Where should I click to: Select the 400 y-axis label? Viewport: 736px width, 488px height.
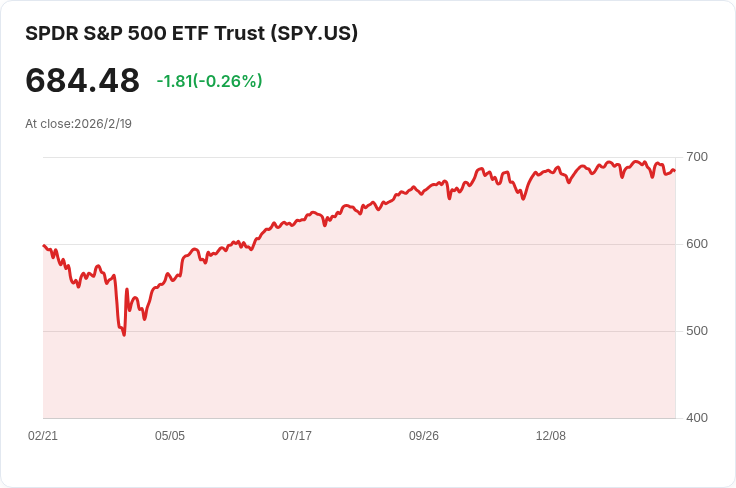(697, 418)
